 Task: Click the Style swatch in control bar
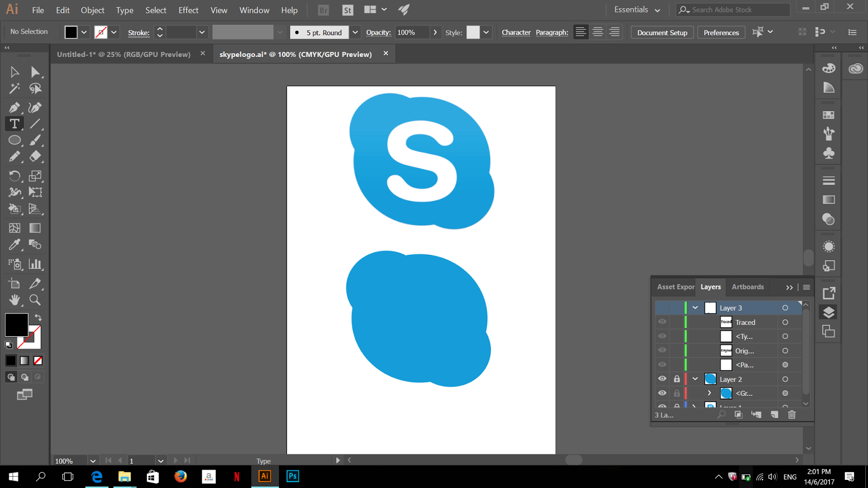click(473, 33)
